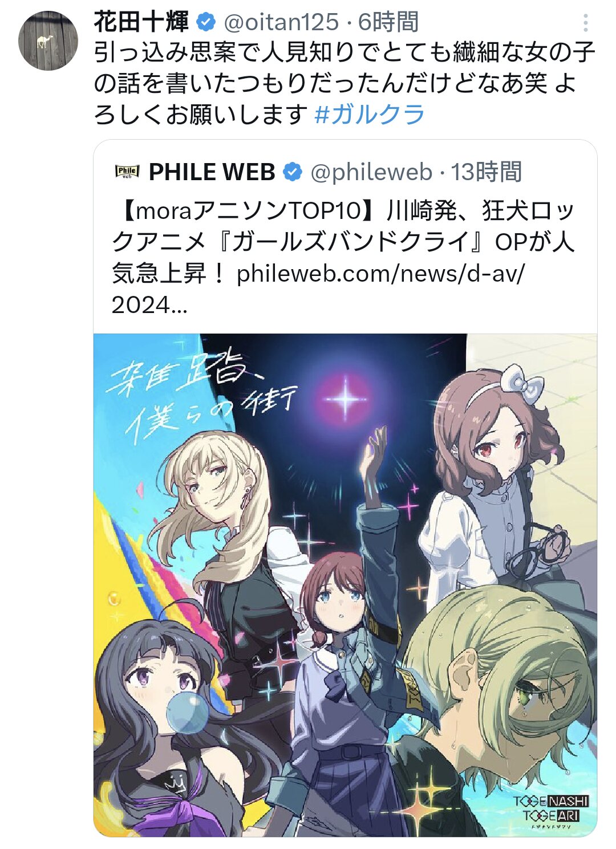The height and width of the screenshot is (849, 616).
Task: Open the quoted moraアニソンTOP10 tweet text
Action: point(344,258)
